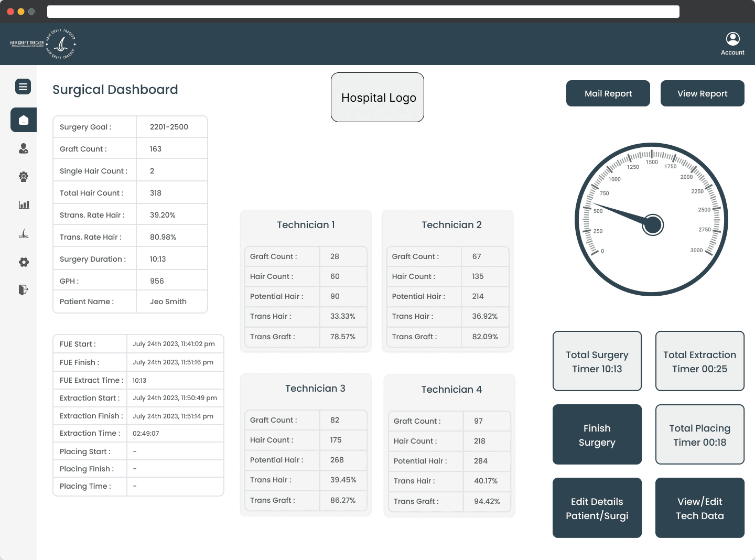Click the Finish Surgery button
Viewport: 755px width, 560px height.
[597, 435]
